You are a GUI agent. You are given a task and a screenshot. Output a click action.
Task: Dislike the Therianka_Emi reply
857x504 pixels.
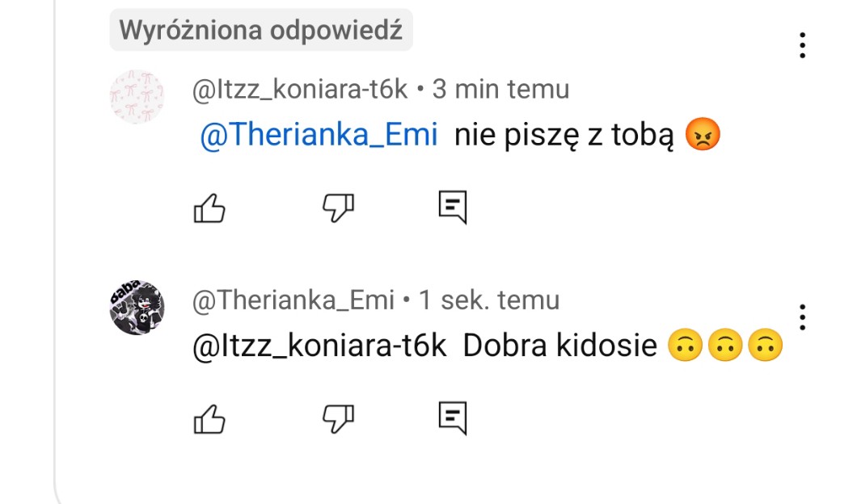pyautogui.click(x=339, y=418)
